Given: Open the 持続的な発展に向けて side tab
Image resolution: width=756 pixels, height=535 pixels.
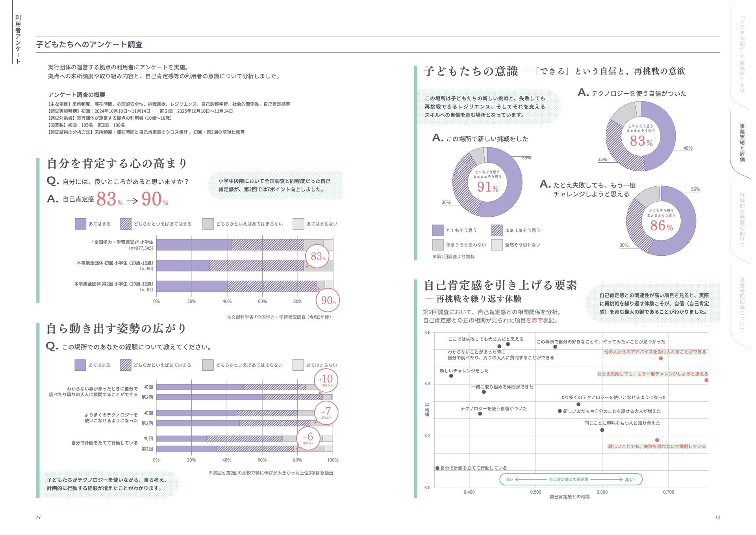Looking at the screenshot, I should pyautogui.click(x=742, y=219).
